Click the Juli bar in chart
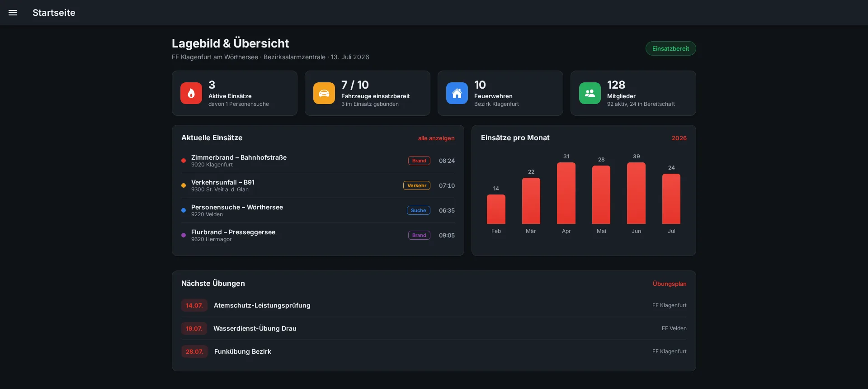This screenshot has width=868, height=389. [x=671, y=199]
